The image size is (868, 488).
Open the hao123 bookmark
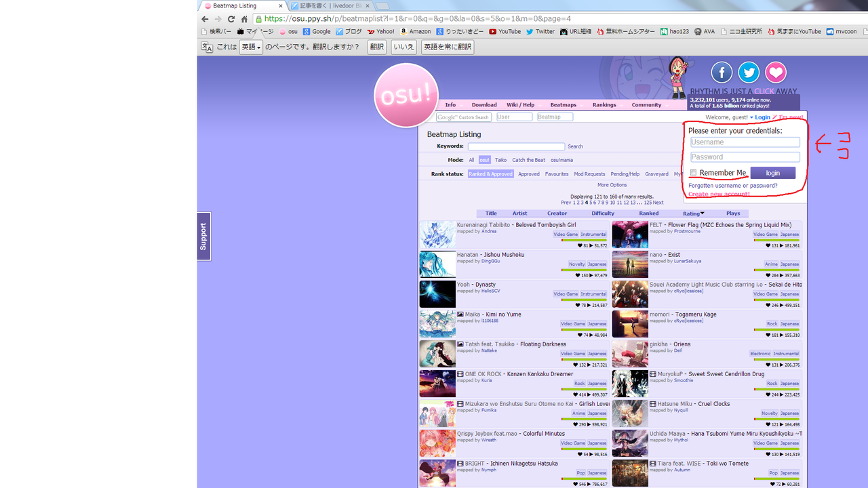coord(675,31)
